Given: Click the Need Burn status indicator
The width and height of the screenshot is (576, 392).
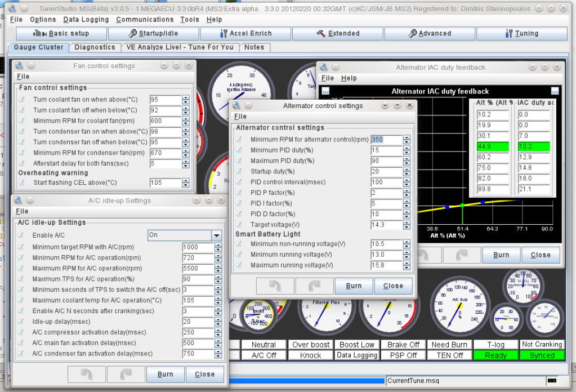Looking at the screenshot, I should click(x=448, y=345).
